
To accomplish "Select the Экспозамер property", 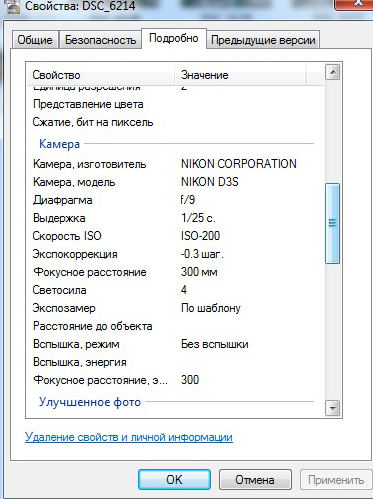I will 64,308.
